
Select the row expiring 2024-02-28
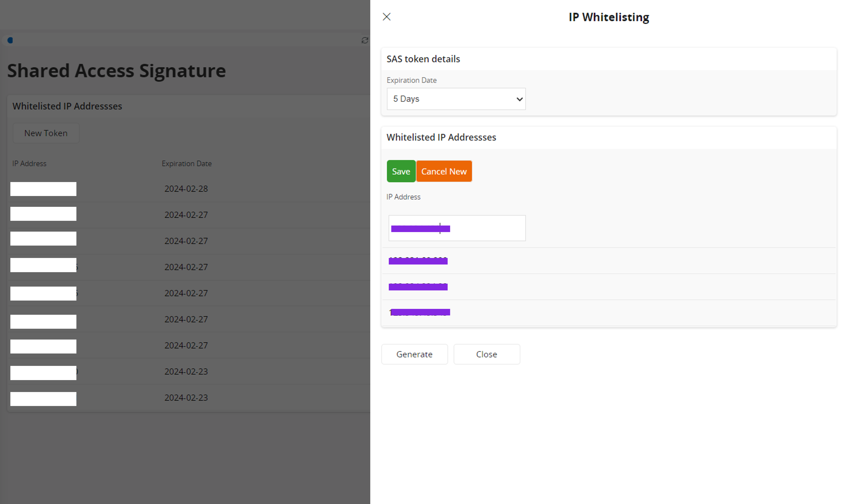pyautogui.click(x=186, y=189)
